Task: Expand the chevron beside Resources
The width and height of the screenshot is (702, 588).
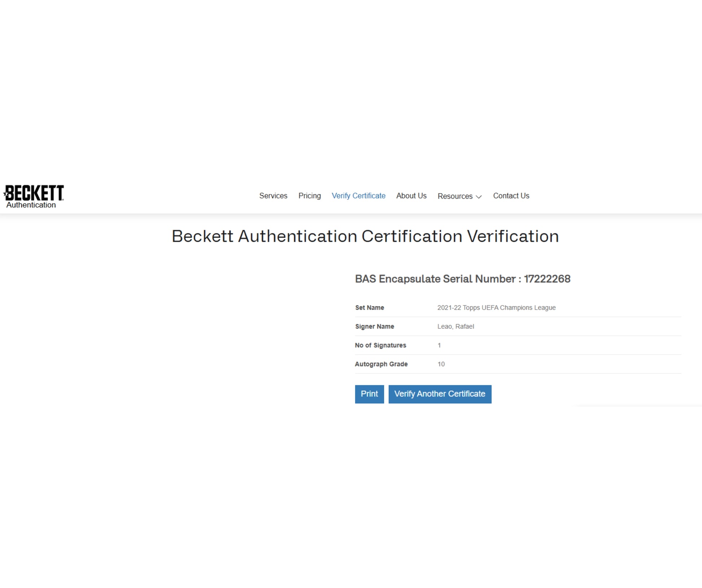Action: [479, 197]
